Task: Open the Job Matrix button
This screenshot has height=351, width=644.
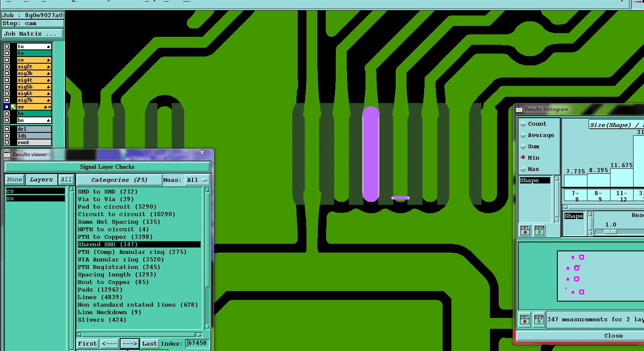Action: click(33, 34)
